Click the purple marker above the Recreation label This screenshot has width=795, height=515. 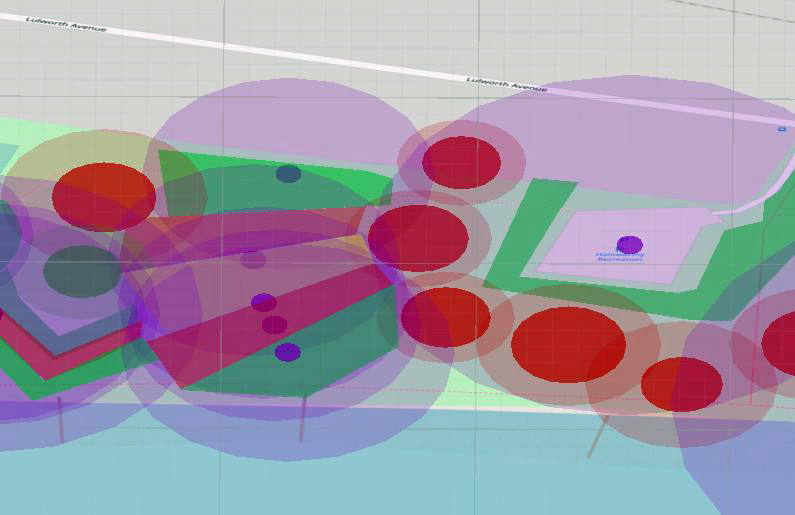pyautogui.click(x=629, y=244)
